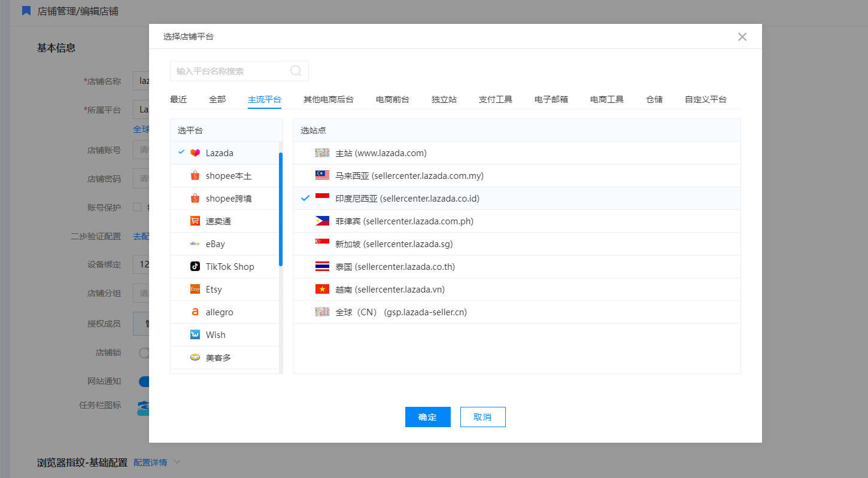This screenshot has width=868, height=478.
Task: Pick the TikTok Shop icon
Action: coord(195,267)
